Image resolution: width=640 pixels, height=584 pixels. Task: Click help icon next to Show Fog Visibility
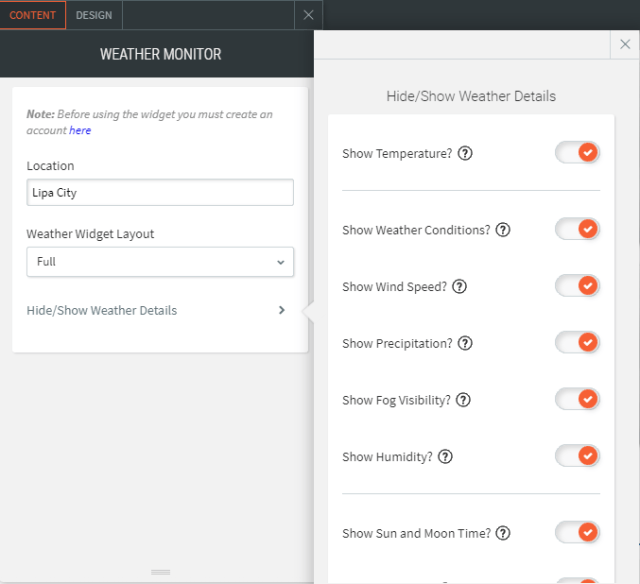pyautogui.click(x=462, y=400)
